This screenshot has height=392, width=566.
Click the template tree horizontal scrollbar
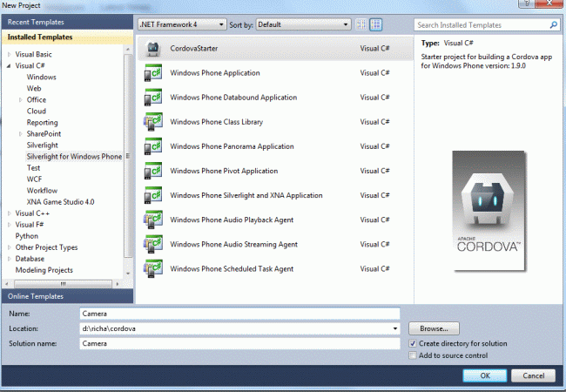coord(63,284)
